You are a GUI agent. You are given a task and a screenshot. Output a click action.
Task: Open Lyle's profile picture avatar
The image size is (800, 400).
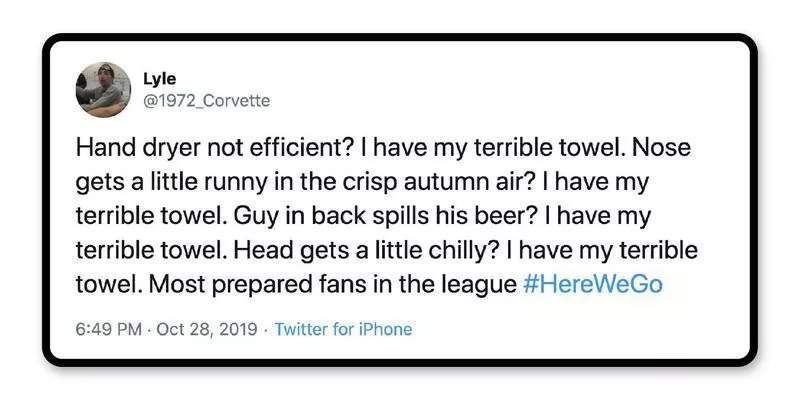click(103, 89)
